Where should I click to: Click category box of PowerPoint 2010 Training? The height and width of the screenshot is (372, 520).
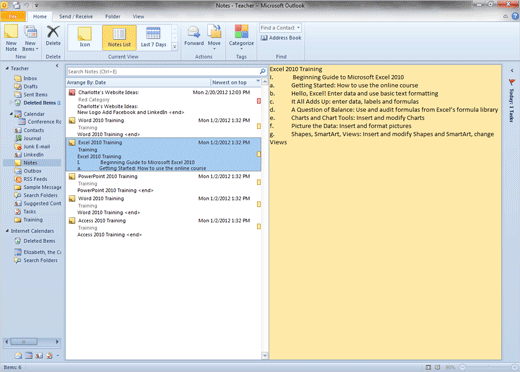pos(259,182)
